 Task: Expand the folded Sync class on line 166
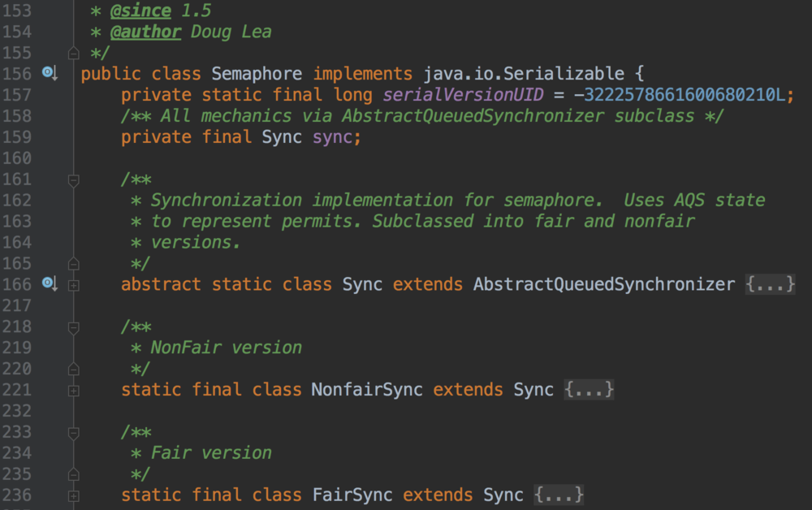pyautogui.click(x=74, y=285)
